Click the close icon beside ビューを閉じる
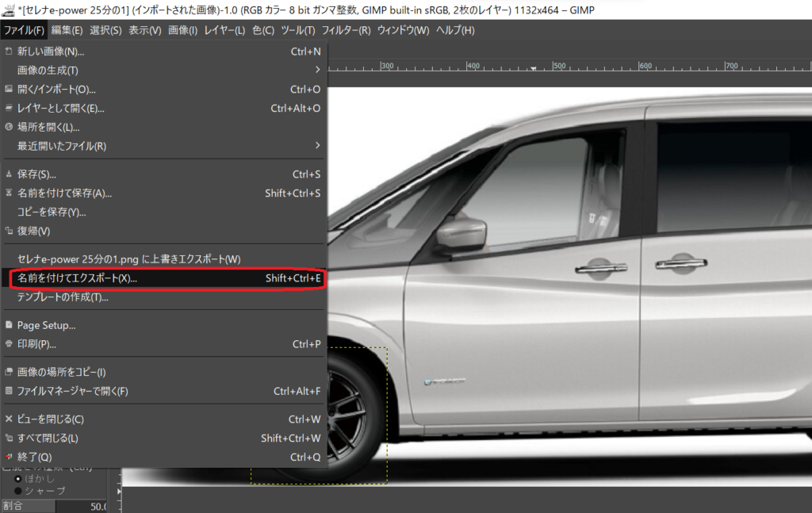 pos(9,419)
